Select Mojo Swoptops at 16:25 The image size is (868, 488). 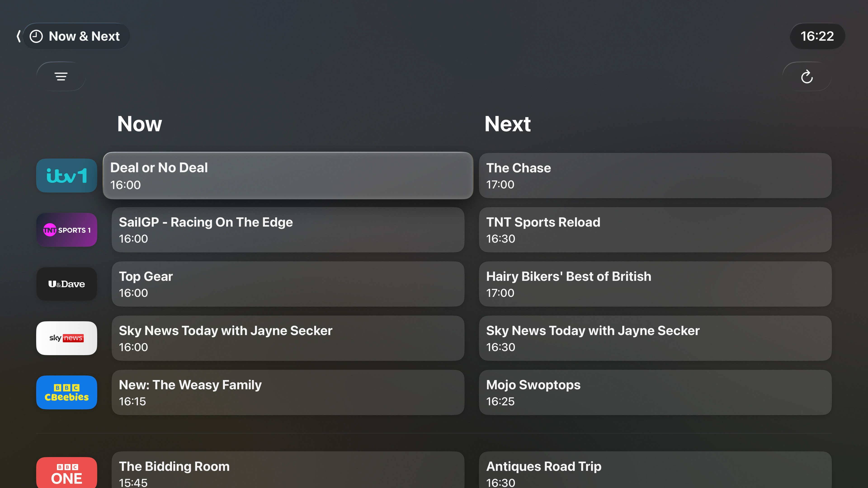pos(655,392)
